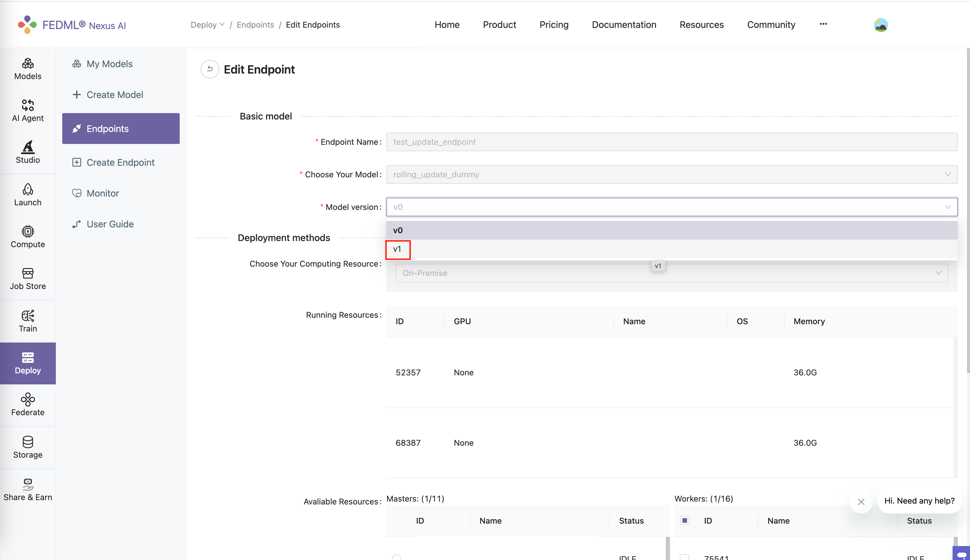The width and height of the screenshot is (970, 560).
Task: Open the AI Agent section
Action: pyautogui.click(x=28, y=111)
